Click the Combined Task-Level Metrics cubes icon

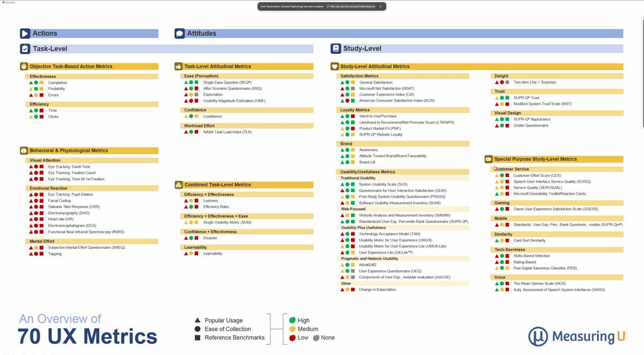tap(179, 184)
